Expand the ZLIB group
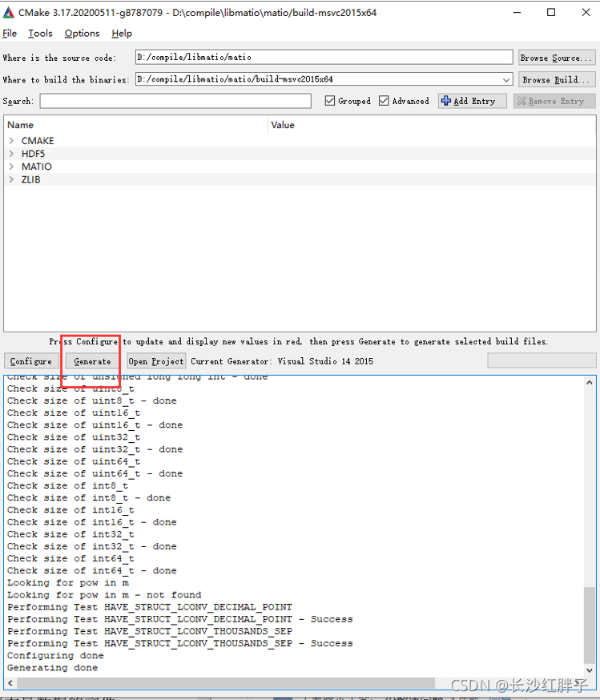 11,179
